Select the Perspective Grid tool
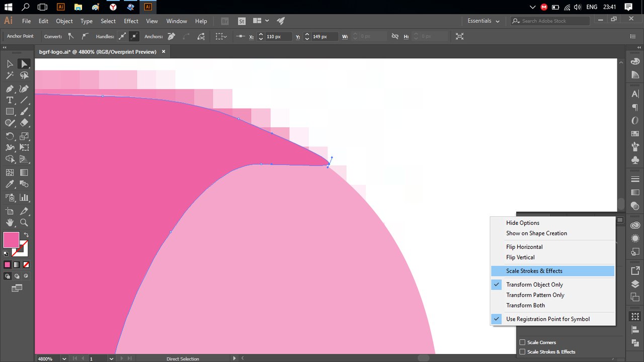Screen dimensions: 644x362 click(x=24, y=159)
